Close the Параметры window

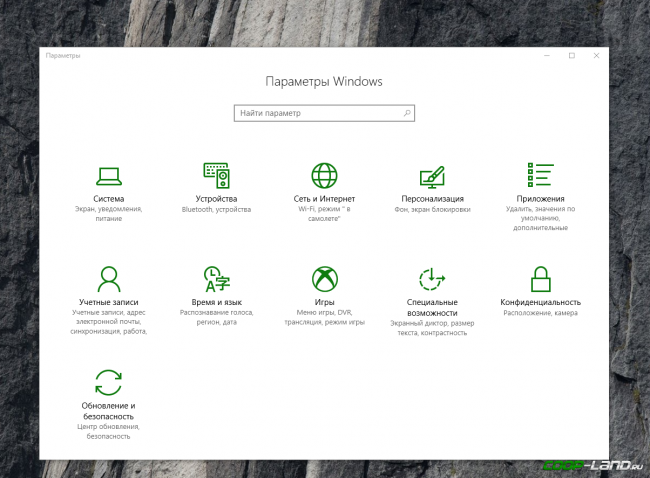tap(596, 56)
